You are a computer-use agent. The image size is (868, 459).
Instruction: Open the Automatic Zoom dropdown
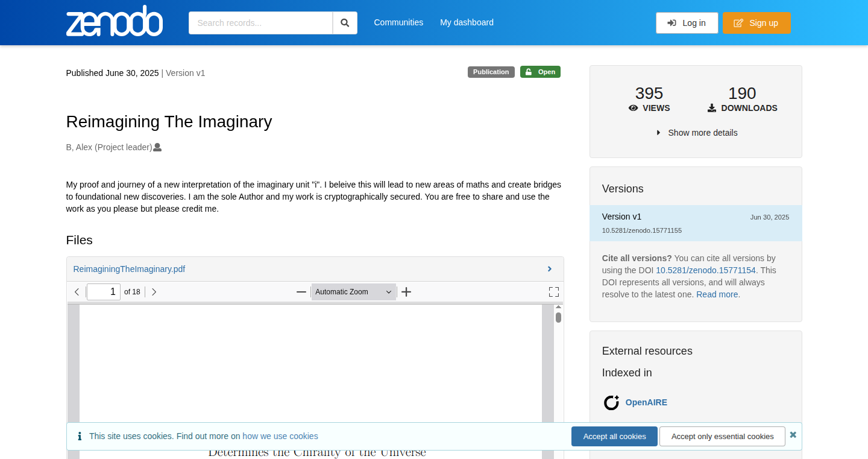tap(354, 292)
